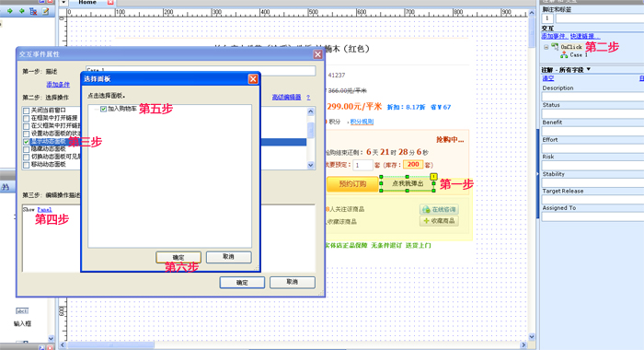Click 确定 in the 选择面板 dialog
Image resolution: width=644 pixels, height=350 pixels.
(178, 257)
